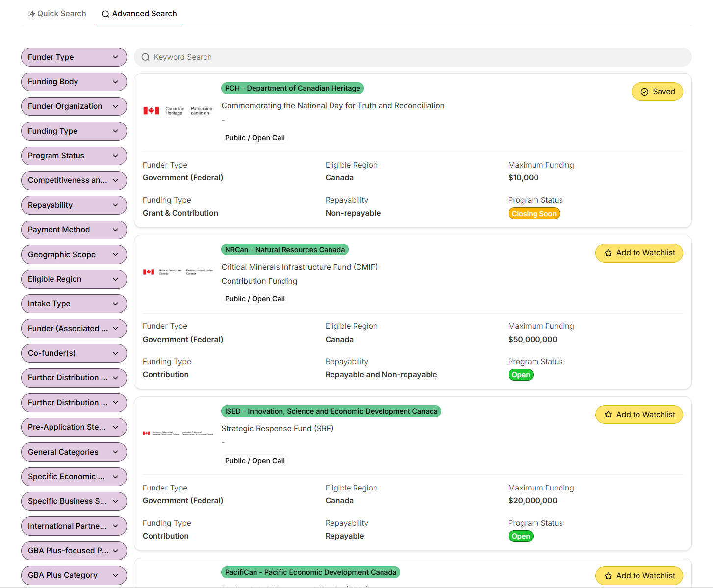The image size is (713, 588).
Task: Open the Funding Type filter dropdown
Action: click(74, 131)
